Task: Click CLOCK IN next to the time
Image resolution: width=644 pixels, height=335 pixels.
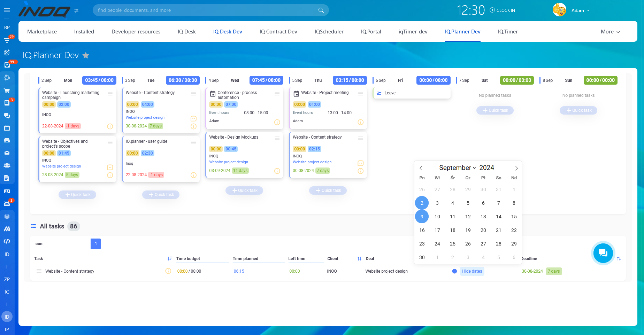Action: click(502, 10)
